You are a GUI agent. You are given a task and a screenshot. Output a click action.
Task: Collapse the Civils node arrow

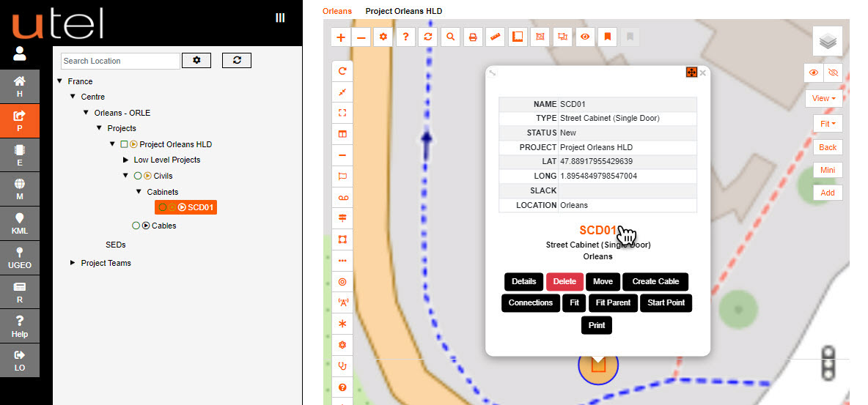pos(125,176)
